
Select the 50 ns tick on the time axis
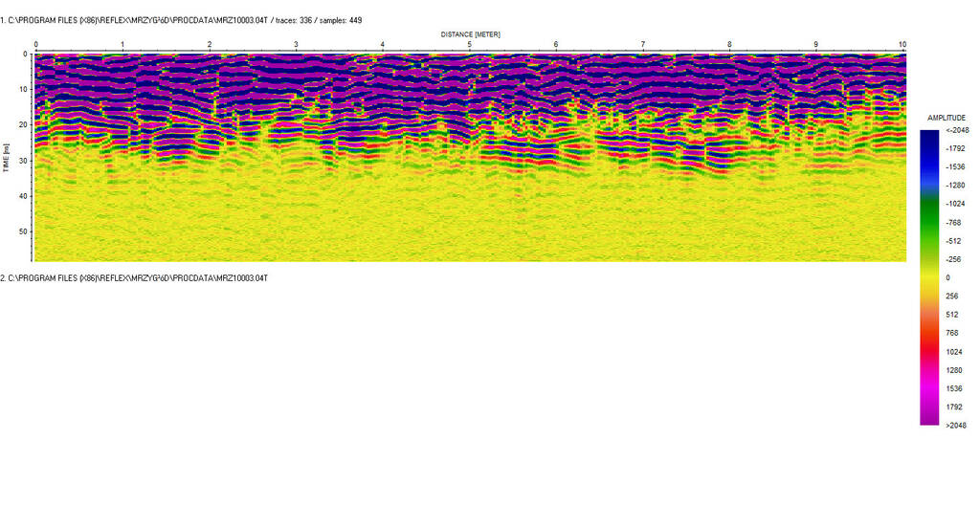22,231
